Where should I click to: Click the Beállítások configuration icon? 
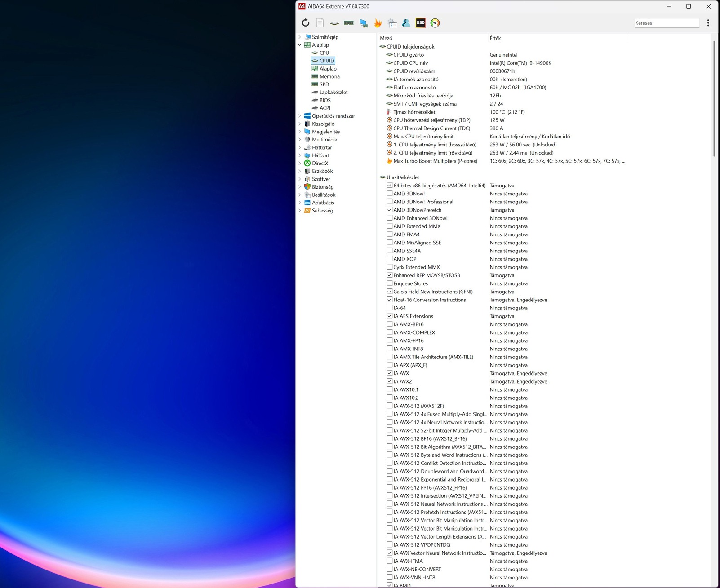(x=307, y=195)
